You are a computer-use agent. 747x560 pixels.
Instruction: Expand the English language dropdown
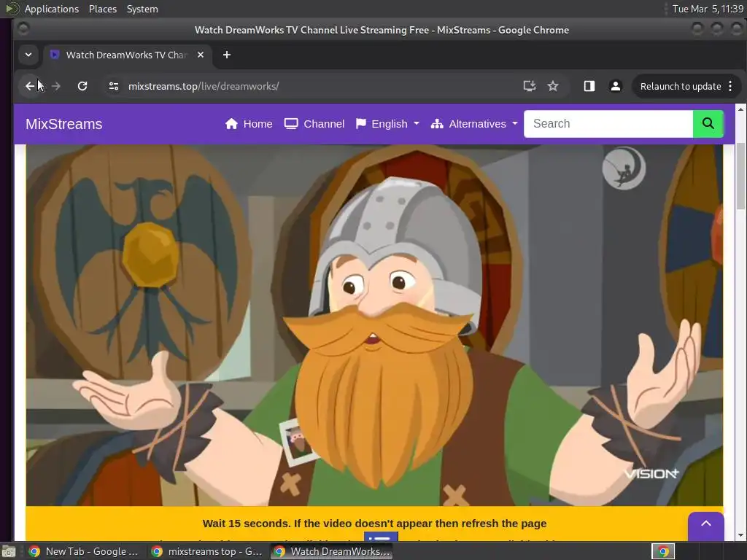click(388, 124)
